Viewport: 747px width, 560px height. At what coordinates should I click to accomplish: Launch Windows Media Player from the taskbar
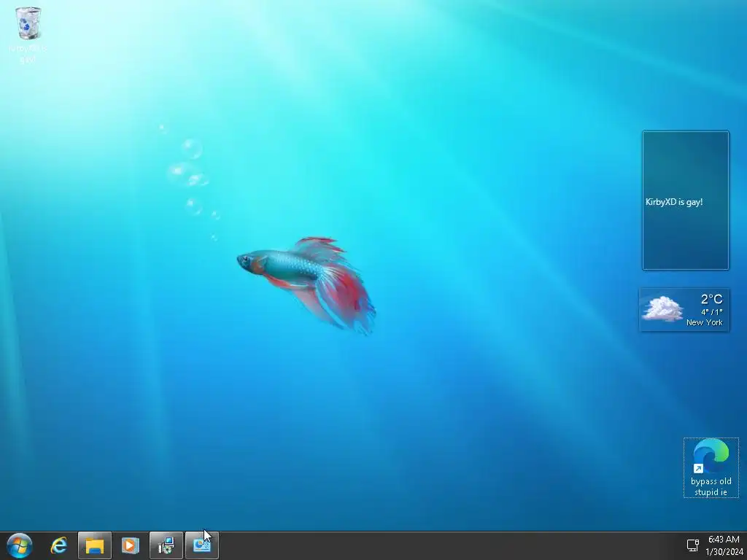tap(130, 545)
